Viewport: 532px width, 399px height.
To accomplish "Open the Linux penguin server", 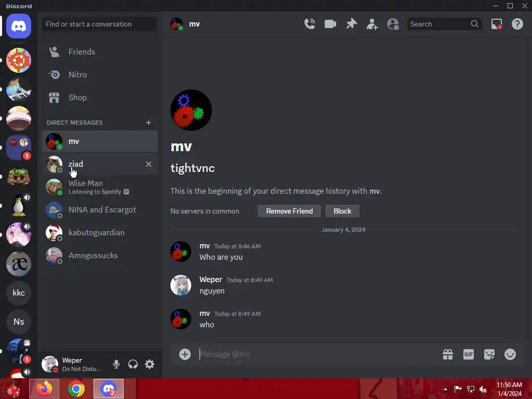I will pos(19,206).
